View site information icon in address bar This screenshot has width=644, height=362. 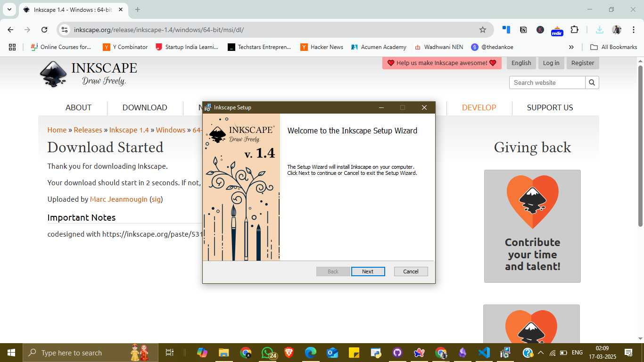coord(65,30)
